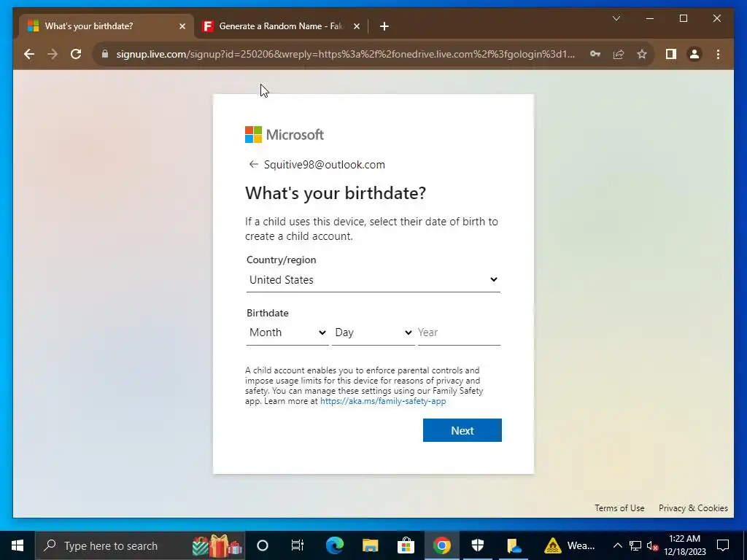Viewport: 747px width, 560px height.
Task: Click the taskbar search box
Action: 140,545
